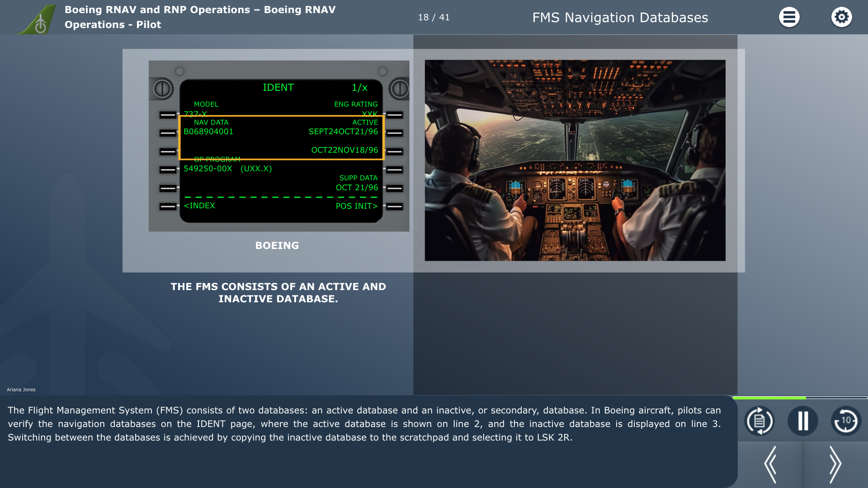Click the right round knob of the CDU
Screen dimensions: 868x488
[x=399, y=89]
